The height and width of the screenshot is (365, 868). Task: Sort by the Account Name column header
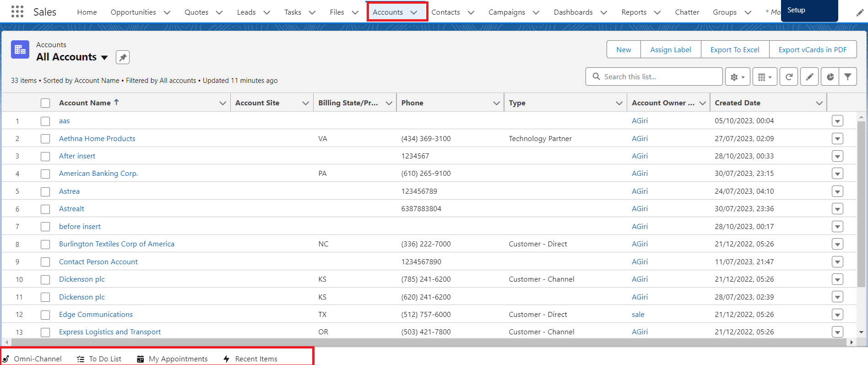[85, 103]
